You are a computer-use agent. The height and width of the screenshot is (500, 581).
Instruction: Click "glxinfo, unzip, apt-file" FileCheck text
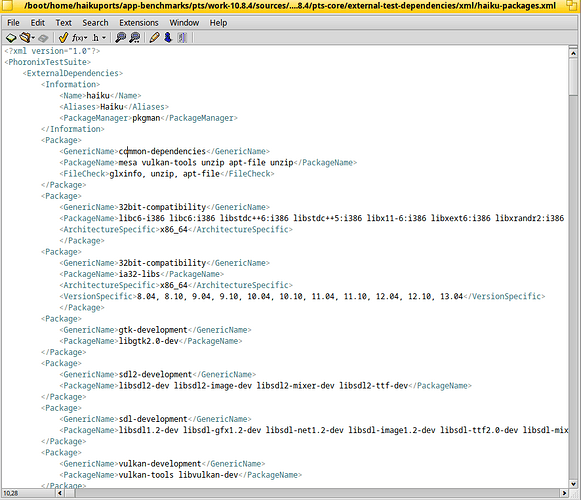click(x=165, y=173)
